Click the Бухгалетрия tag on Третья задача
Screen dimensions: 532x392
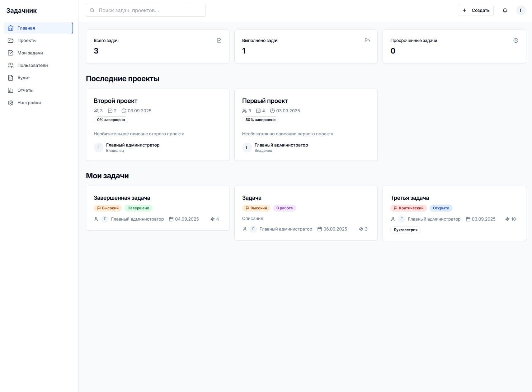(405, 230)
